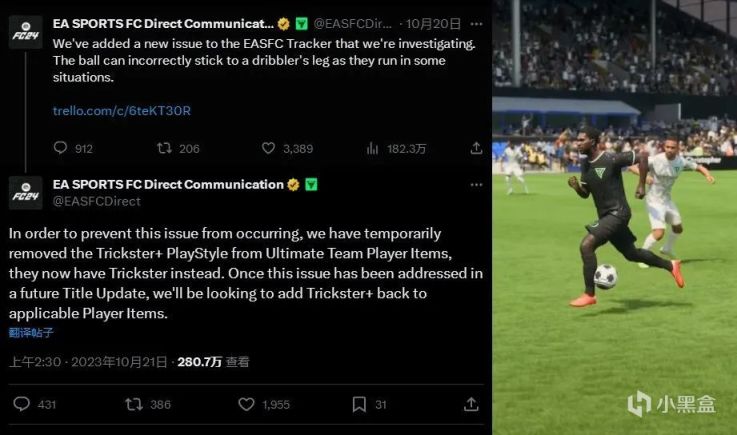Image resolution: width=737 pixels, height=435 pixels.
Task: Open the reply icon on the first tweet
Action: (60, 148)
